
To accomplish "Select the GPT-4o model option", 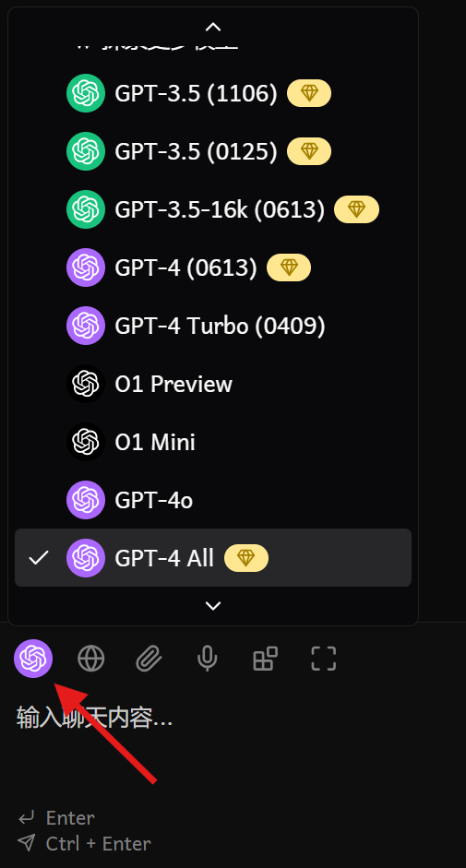I will click(213, 500).
